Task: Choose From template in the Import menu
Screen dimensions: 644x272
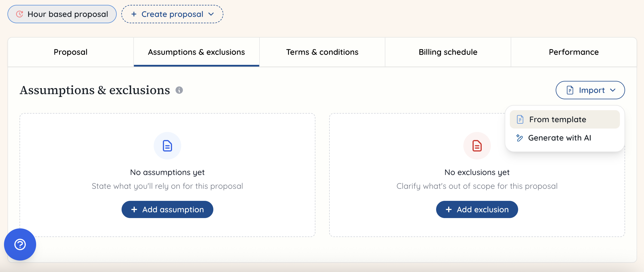Action: (557, 119)
